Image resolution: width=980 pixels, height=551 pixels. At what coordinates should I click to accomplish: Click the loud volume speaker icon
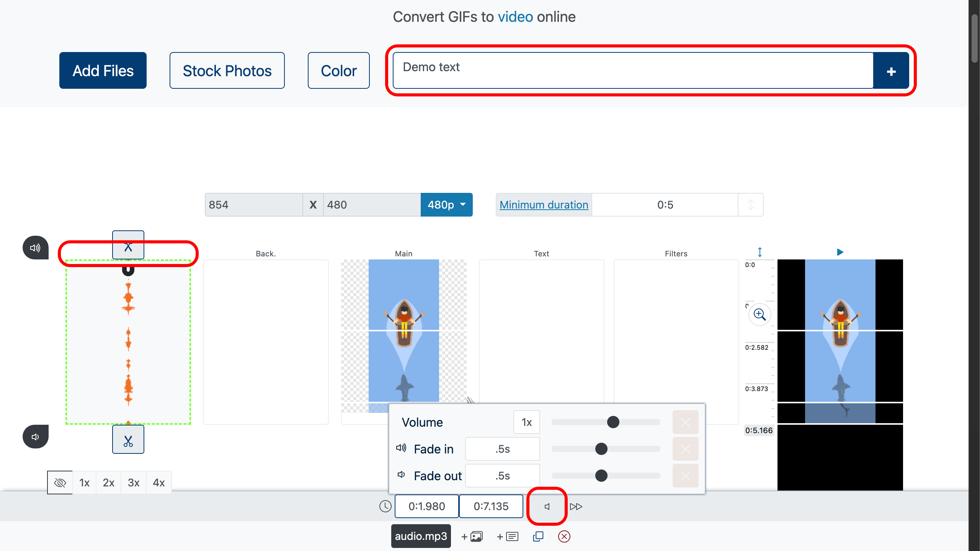[35, 248]
